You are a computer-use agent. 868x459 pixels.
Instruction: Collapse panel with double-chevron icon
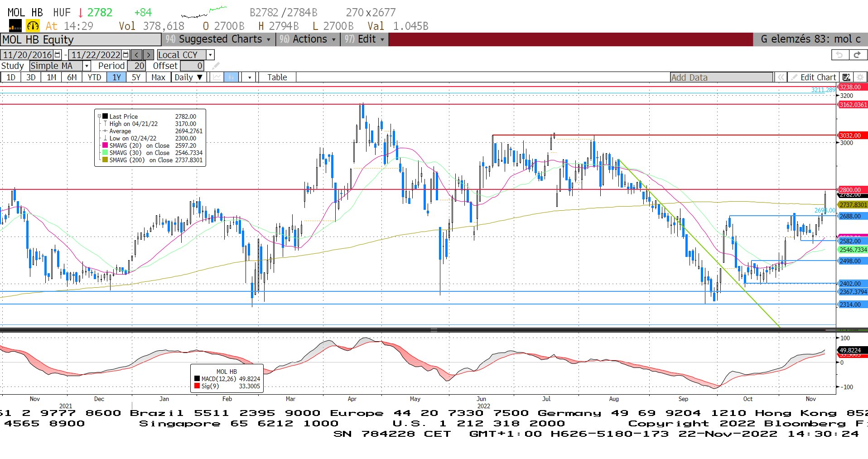pos(781,77)
